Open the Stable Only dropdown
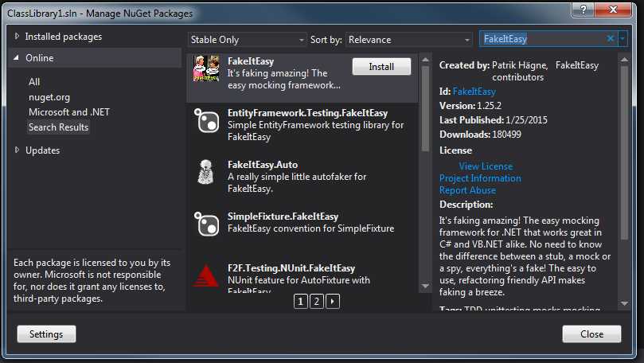644x363 pixels. pyautogui.click(x=248, y=40)
